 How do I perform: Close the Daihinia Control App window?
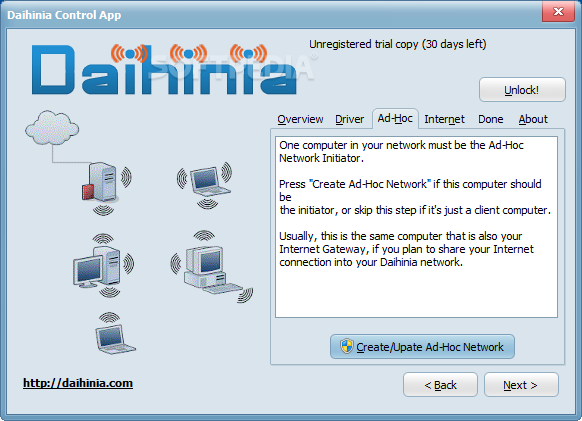click(558, 11)
